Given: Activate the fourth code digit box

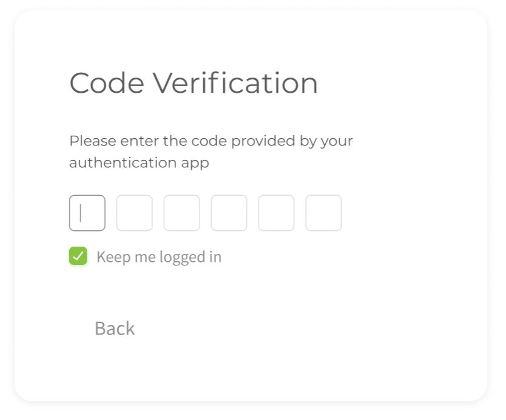Looking at the screenshot, I should point(229,213).
